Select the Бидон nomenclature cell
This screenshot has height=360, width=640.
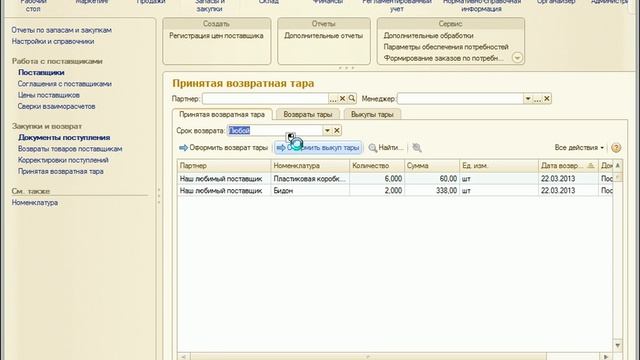[x=310, y=191]
